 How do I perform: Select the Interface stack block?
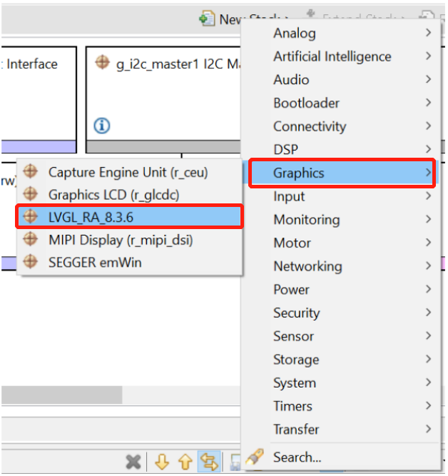coord(39,100)
